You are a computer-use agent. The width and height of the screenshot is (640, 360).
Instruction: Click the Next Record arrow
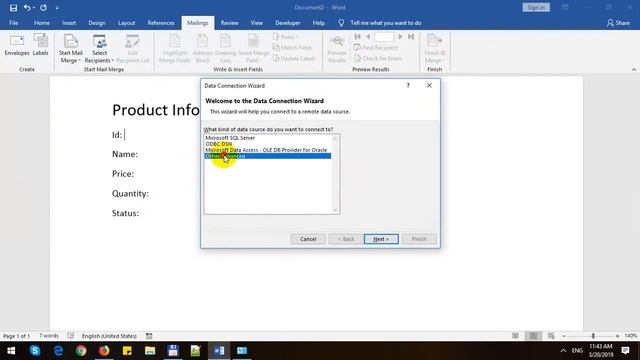[x=400, y=37]
